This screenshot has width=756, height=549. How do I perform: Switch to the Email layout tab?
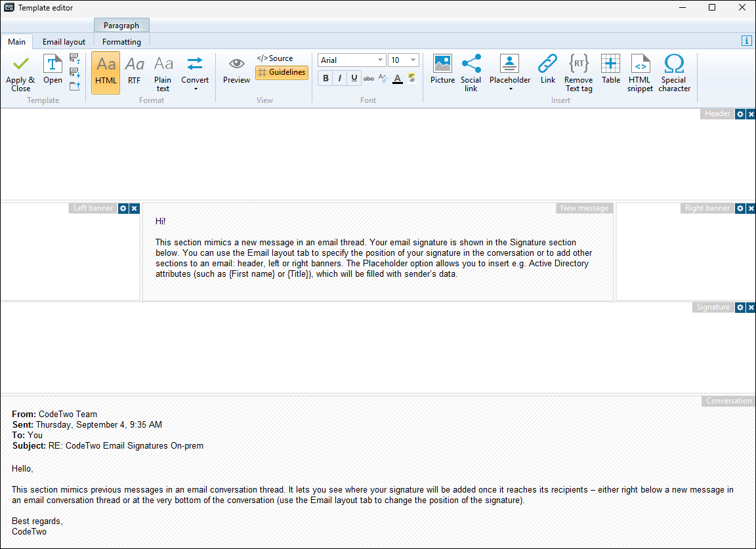[64, 42]
